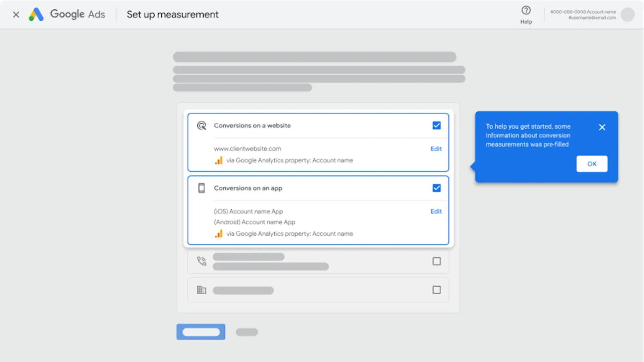Click the blue continue button at bottom
The image size is (644, 362).
tap(201, 332)
